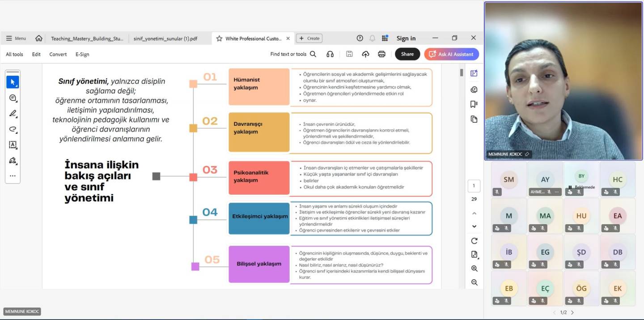Select the comment tool in the left toolbar
This screenshot has height=320, width=644.
pyautogui.click(x=13, y=98)
